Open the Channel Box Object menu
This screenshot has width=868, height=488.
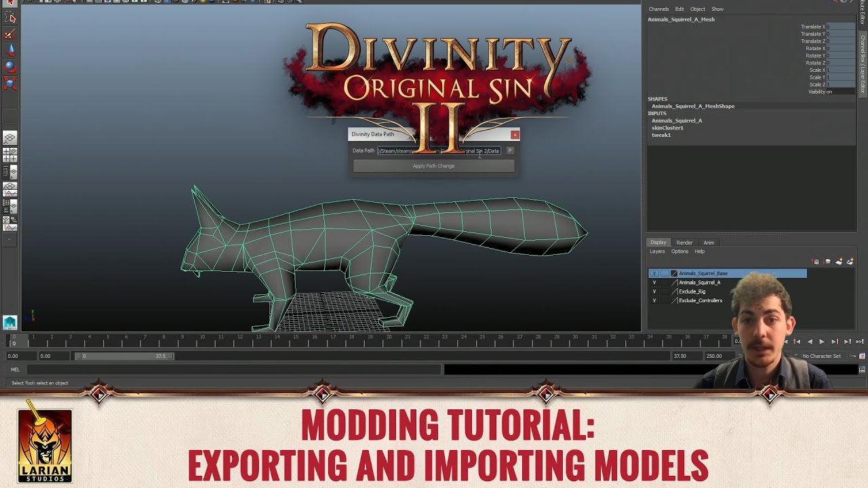[698, 9]
